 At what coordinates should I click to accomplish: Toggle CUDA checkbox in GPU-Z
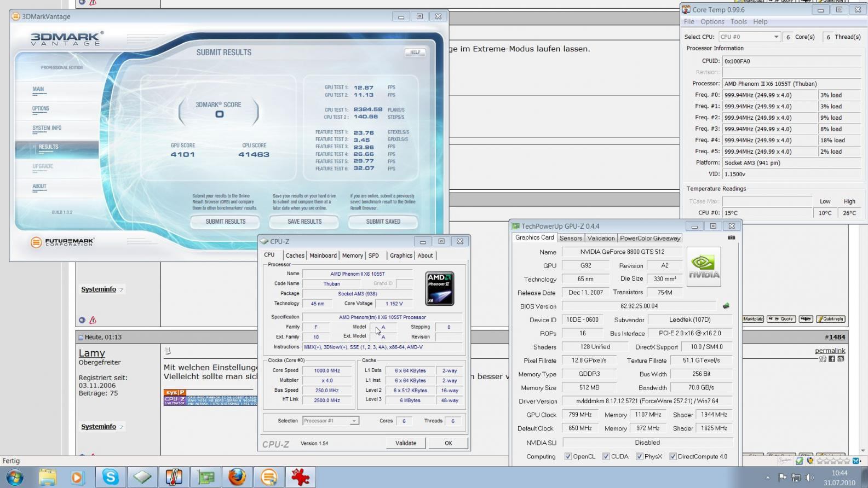point(606,456)
